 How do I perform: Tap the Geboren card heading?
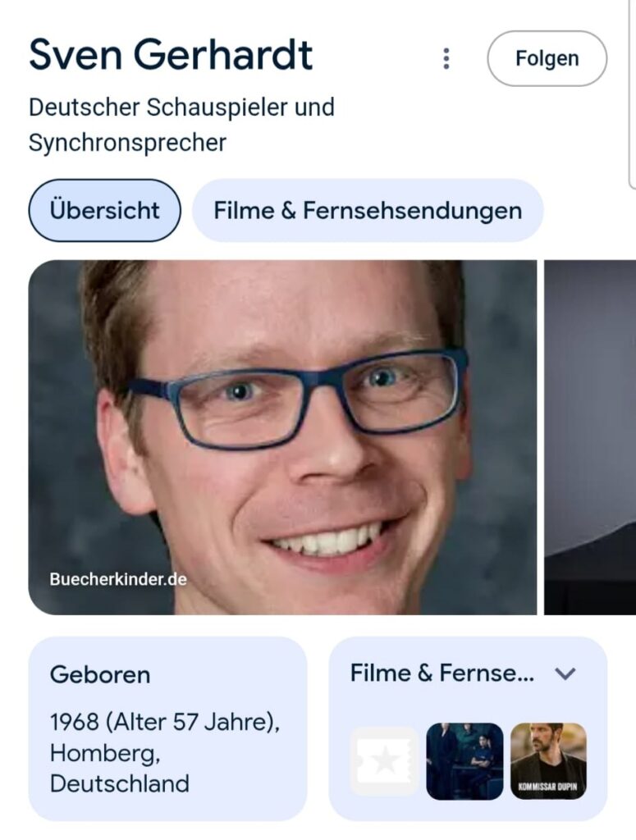[100, 674]
